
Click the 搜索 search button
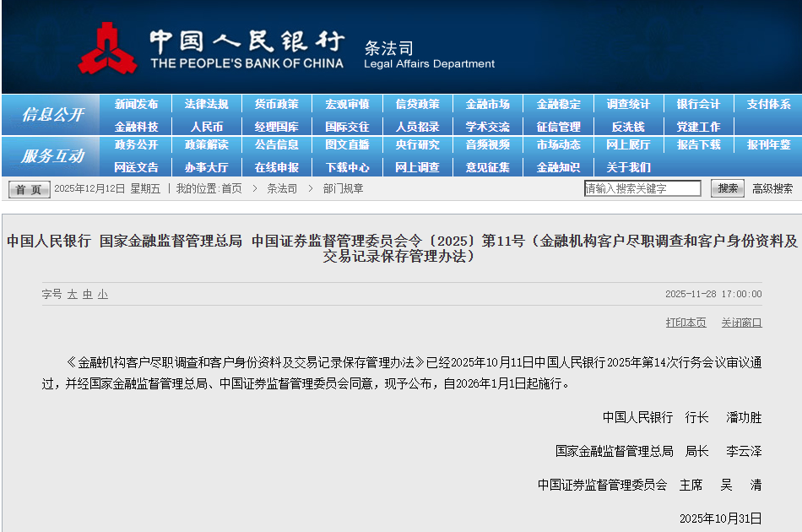coord(727,188)
